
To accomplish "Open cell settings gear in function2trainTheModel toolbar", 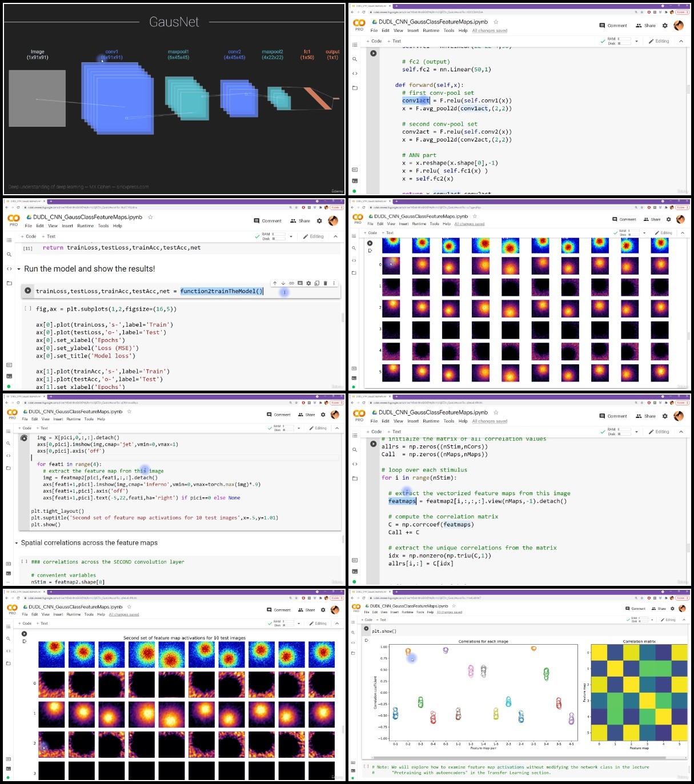I will 308,283.
